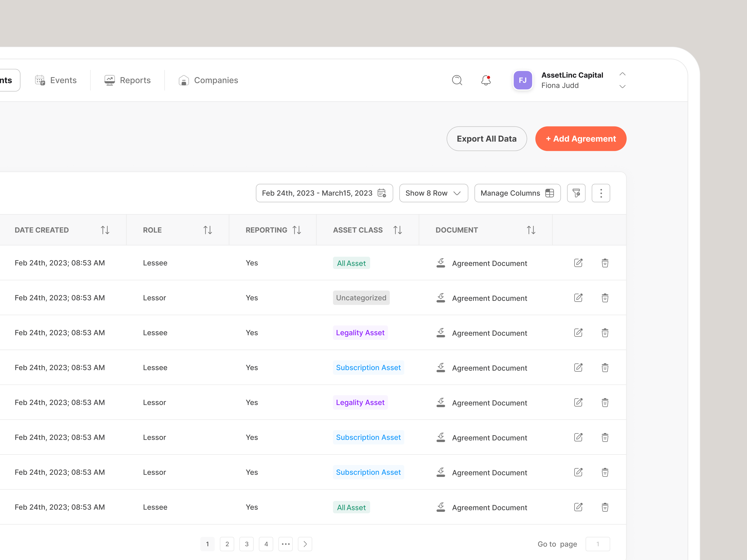The width and height of the screenshot is (747, 560).
Task: Delete the last All Asset row
Action: (605, 507)
